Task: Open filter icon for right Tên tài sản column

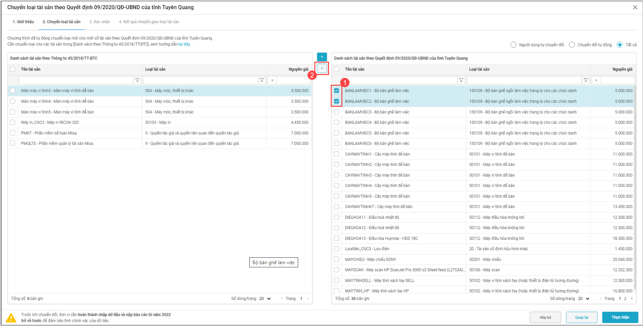Action: tap(461, 80)
